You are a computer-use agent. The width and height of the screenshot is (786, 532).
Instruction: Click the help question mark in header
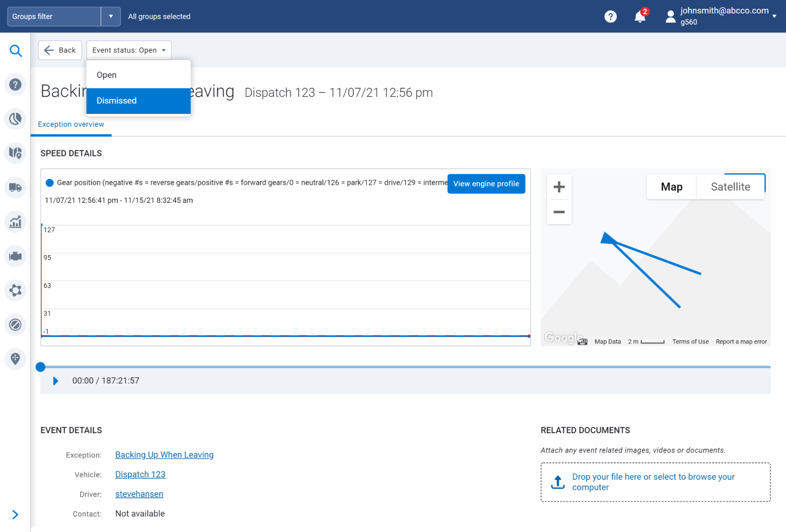(610, 17)
